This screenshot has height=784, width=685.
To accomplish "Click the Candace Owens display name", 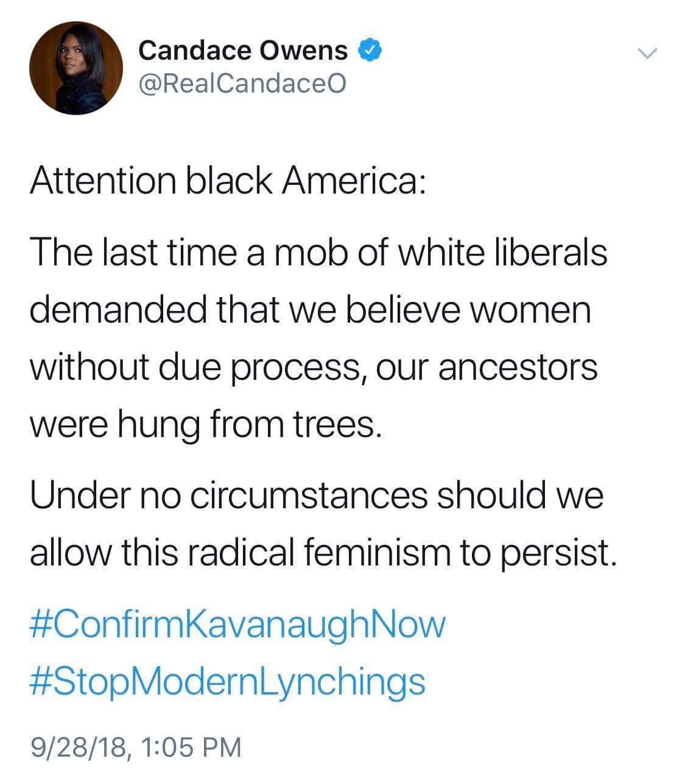I will pyautogui.click(x=243, y=50).
